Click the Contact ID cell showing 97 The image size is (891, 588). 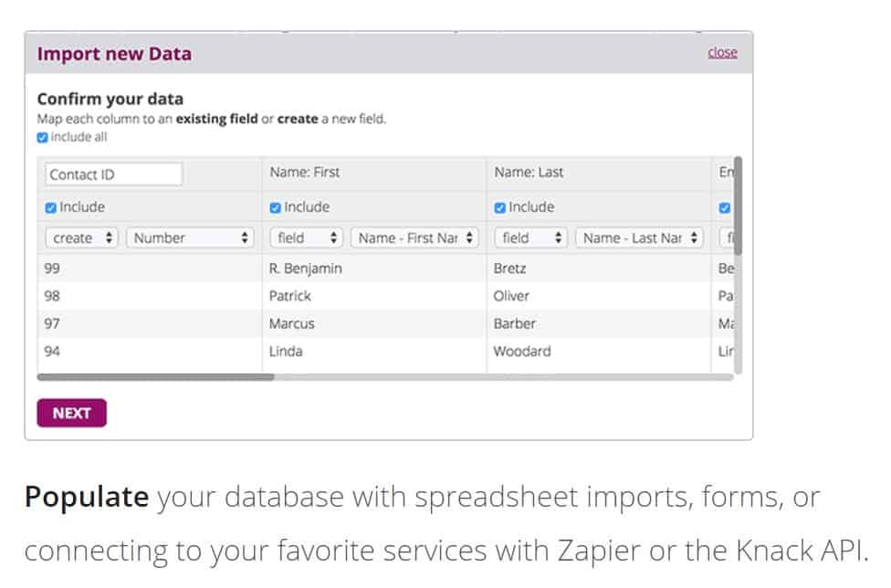tap(52, 324)
